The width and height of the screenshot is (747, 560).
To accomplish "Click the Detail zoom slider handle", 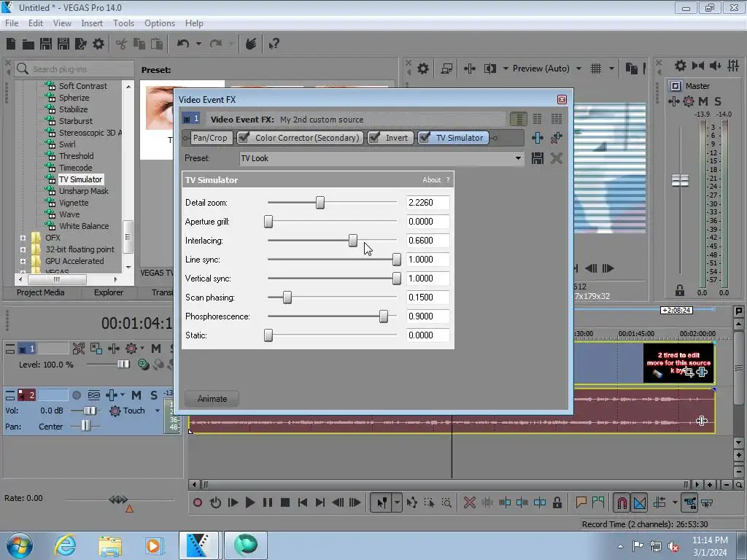I will [x=320, y=203].
